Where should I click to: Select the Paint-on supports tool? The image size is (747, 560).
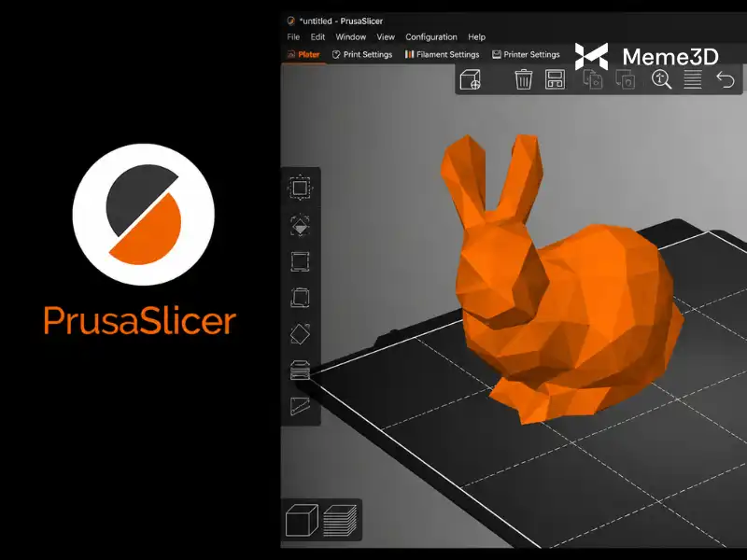tap(300, 370)
